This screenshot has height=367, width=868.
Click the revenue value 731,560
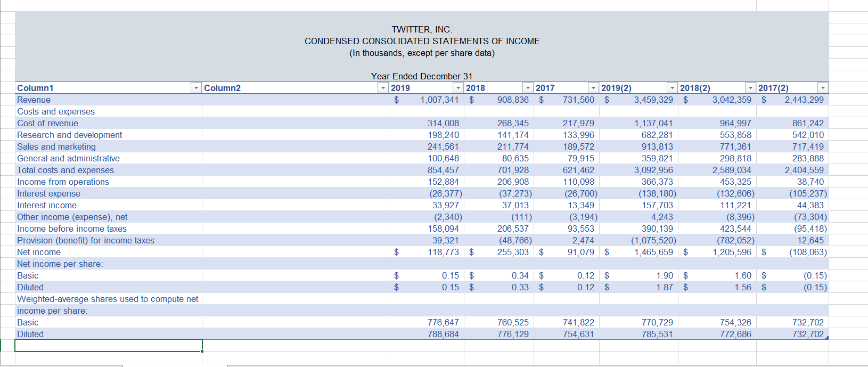(578, 100)
